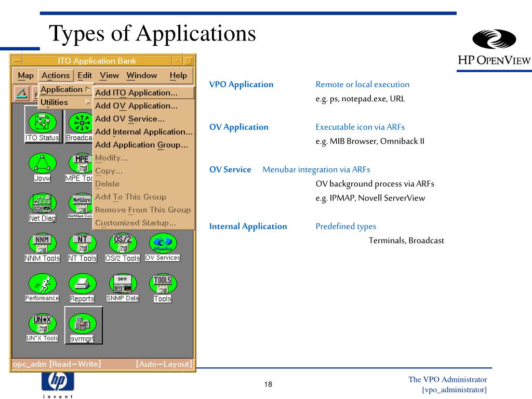Viewport: 532px width, 399px height.
Task: Select the Reports printer icon
Action: (83, 283)
